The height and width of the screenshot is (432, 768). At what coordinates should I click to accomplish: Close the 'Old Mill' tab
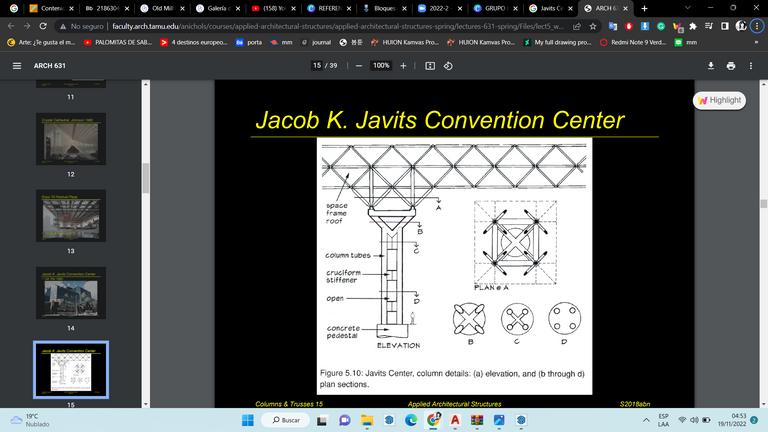coord(182,8)
